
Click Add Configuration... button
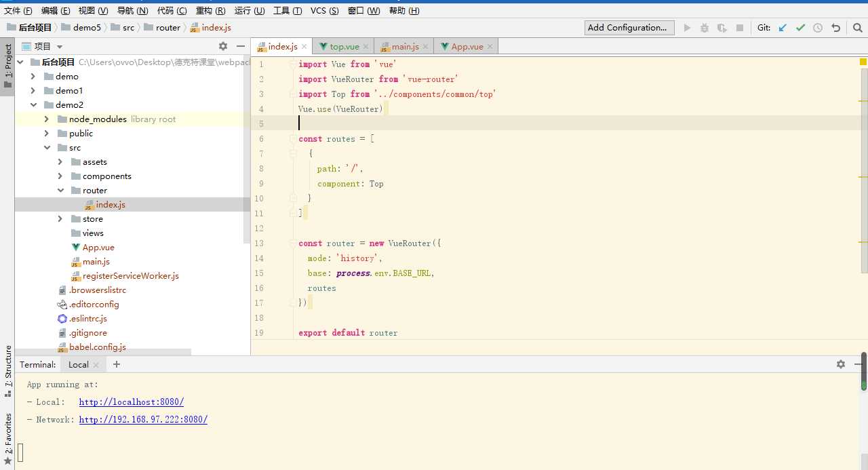tap(629, 28)
